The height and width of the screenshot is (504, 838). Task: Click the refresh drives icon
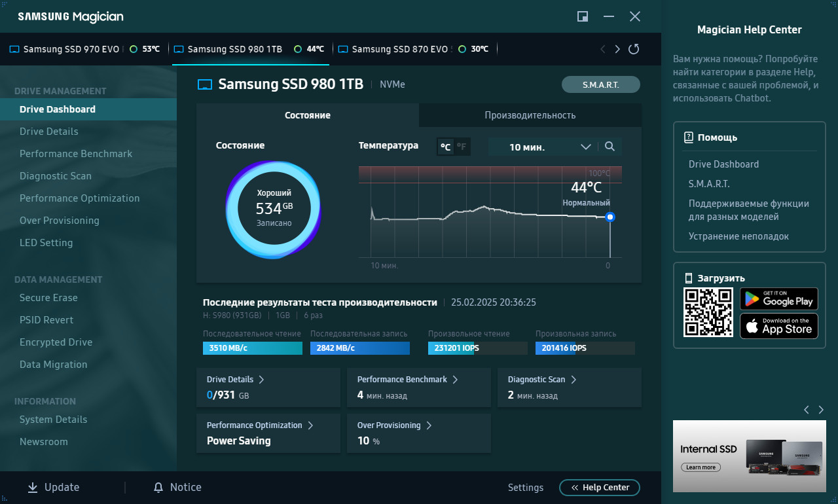[x=633, y=49]
